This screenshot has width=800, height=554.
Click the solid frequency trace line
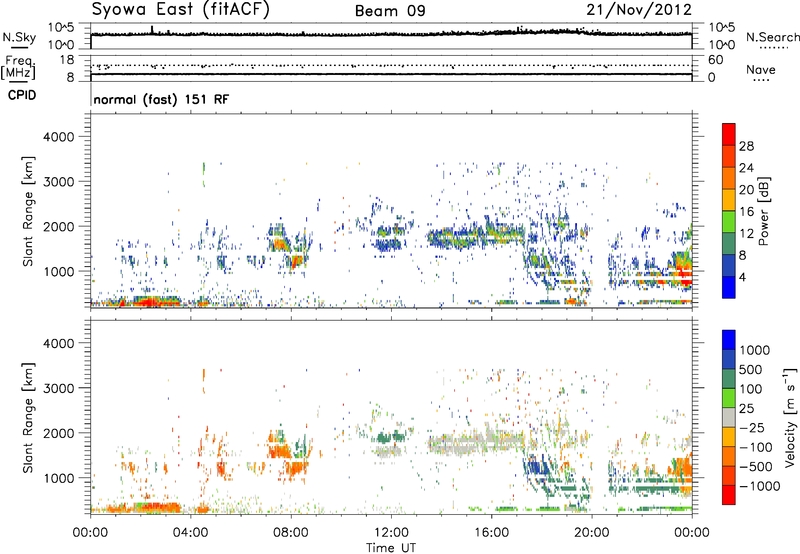(391, 74)
